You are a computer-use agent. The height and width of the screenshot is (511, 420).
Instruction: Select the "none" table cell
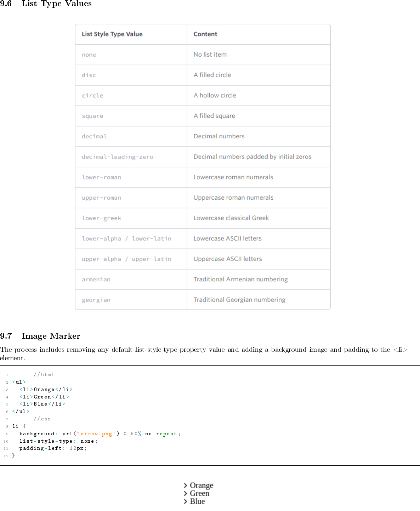pos(89,55)
